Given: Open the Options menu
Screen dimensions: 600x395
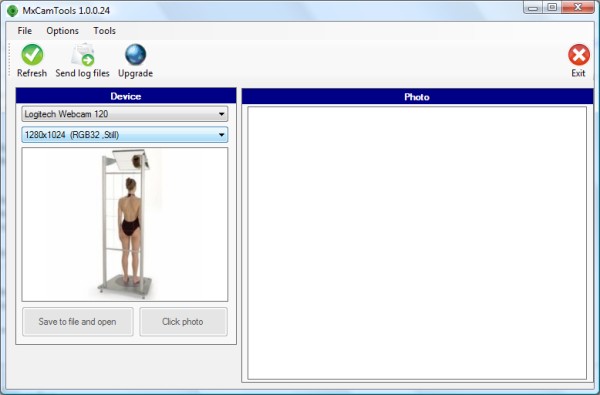Looking at the screenshot, I should click(62, 31).
